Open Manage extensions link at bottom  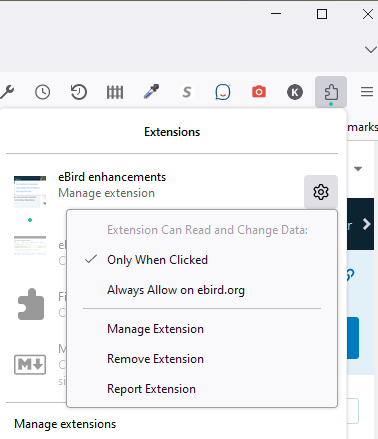tap(65, 424)
